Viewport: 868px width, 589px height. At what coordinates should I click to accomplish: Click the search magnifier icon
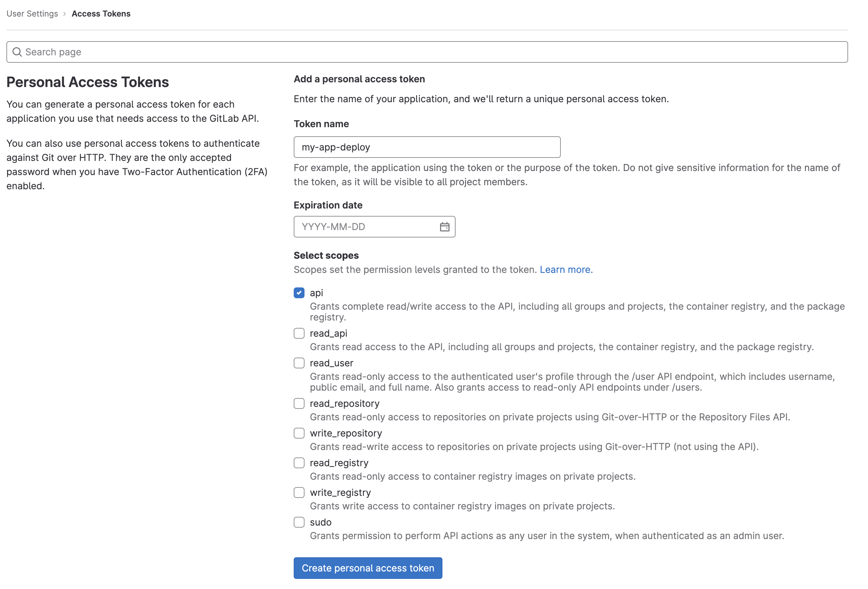tap(17, 52)
